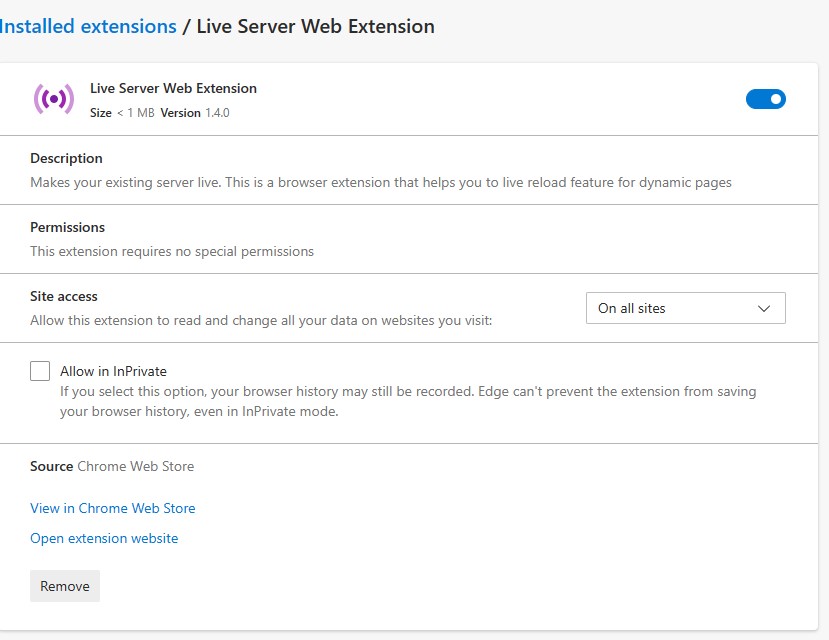The width and height of the screenshot is (829, 640).
Task: Open View in Chrome Web Store link
Action: [113, 508]
